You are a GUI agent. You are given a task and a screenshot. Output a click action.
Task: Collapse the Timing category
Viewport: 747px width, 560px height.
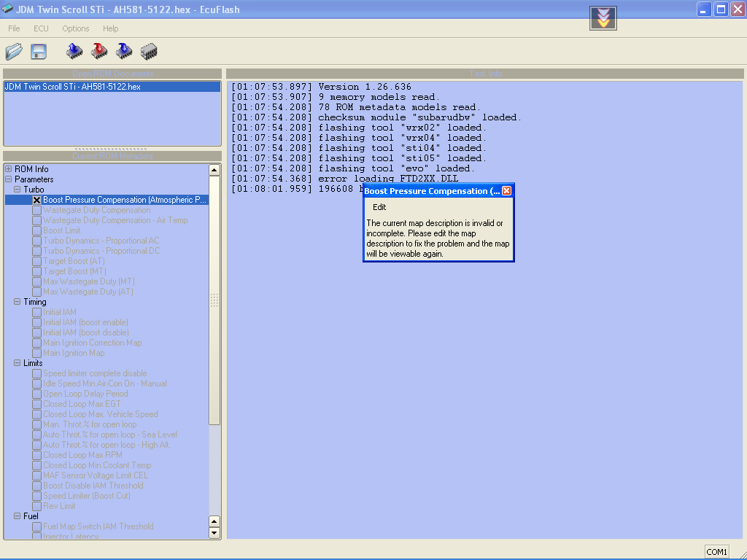18,302
